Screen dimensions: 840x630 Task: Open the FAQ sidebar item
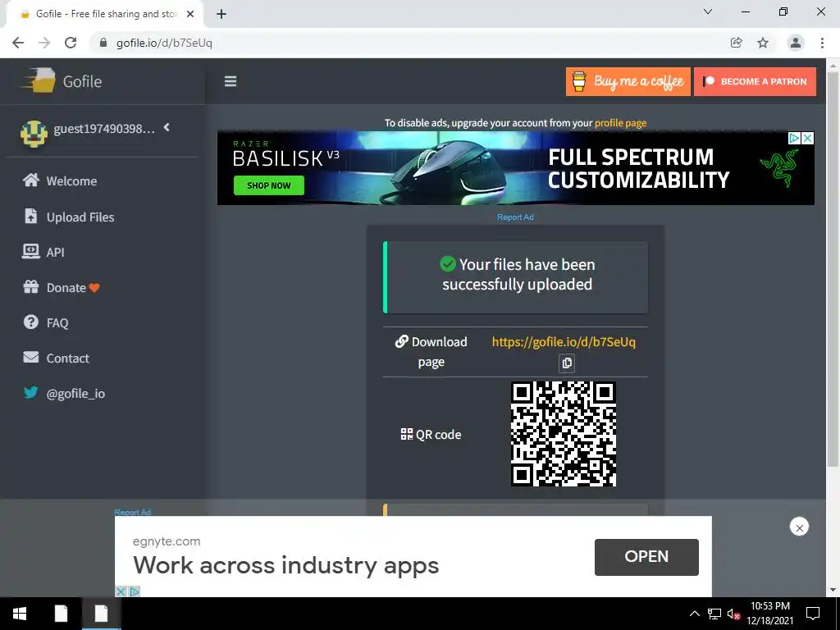[x=46, y=322]
